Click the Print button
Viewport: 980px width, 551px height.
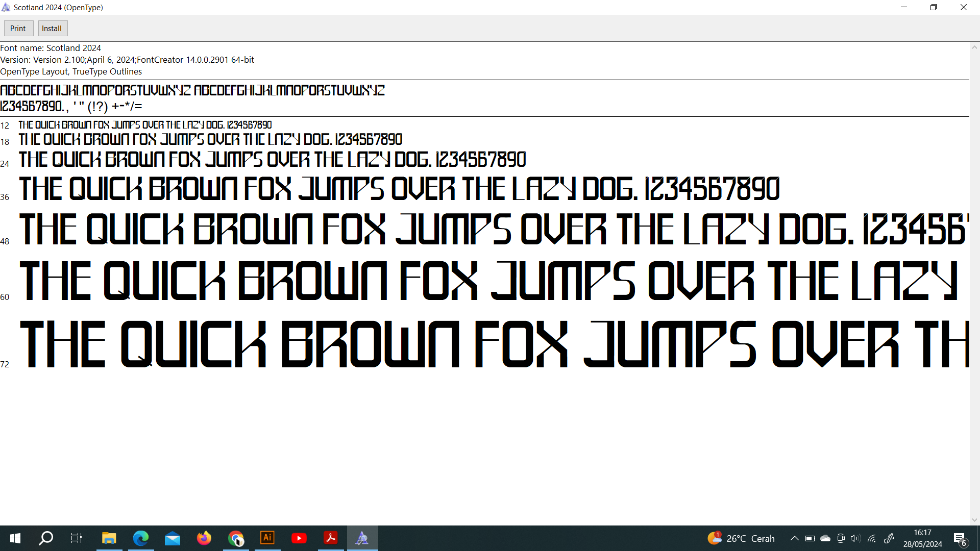[18, 29]
